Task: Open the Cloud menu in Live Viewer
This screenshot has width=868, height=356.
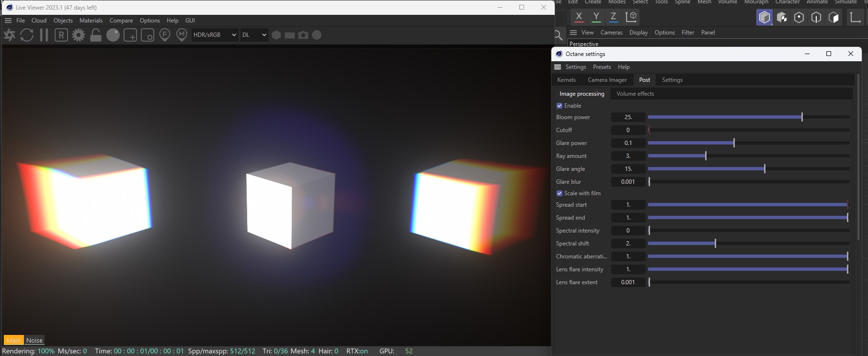Action: (39, 21)
